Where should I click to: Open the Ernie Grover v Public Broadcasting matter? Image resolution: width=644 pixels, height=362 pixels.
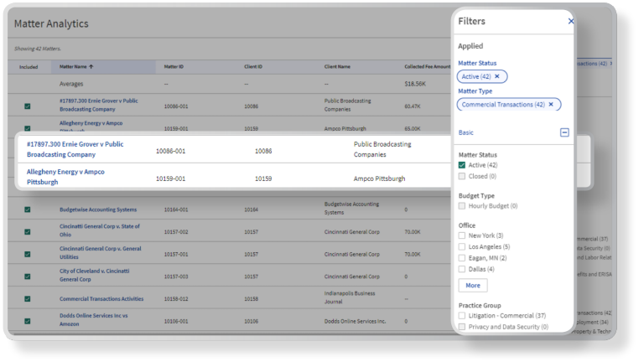click(75, 149)
